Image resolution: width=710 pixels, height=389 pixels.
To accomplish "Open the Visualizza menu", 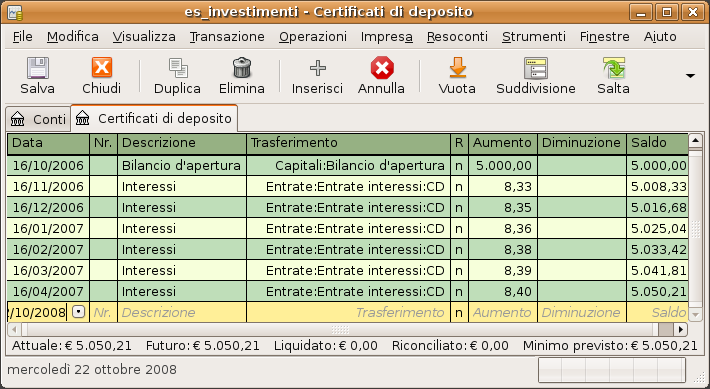I will tap(144, 36).
